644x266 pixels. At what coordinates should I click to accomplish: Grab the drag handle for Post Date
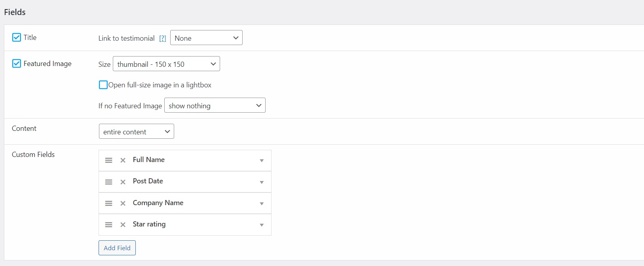pyautogui.click(x=108, y=182)
